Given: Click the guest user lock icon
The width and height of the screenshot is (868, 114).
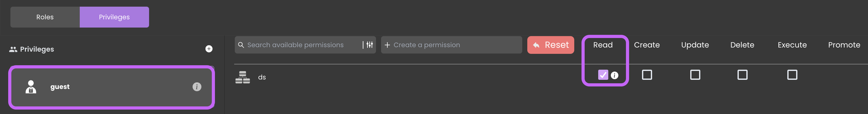Looking at the screenshot, I should click(x=31, y=87).
